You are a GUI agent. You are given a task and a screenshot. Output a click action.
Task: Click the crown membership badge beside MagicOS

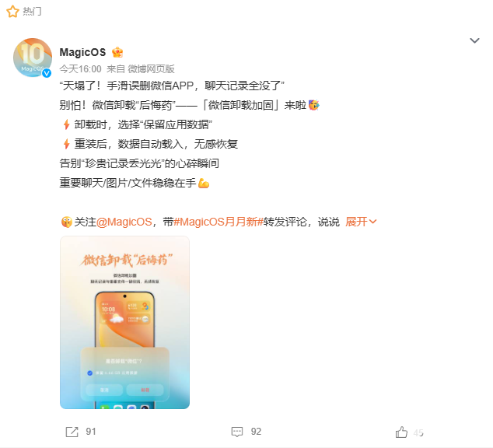117,52
